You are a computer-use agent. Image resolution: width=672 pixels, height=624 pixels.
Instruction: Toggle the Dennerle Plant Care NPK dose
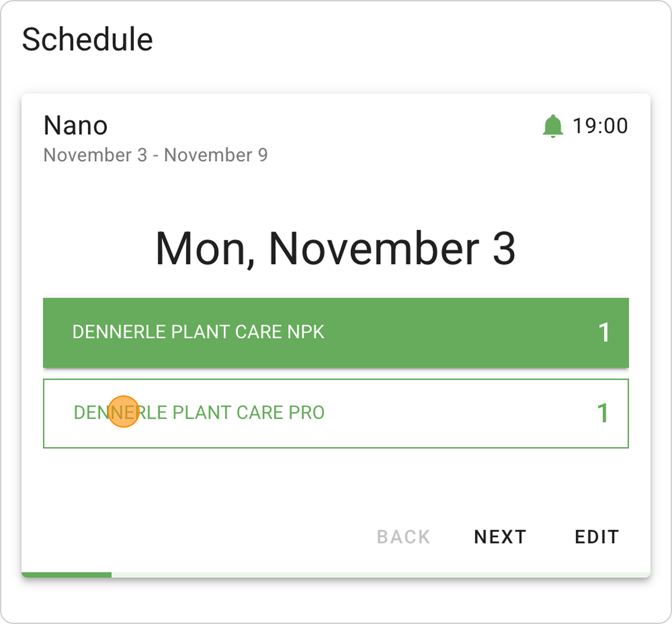(335, 333)
